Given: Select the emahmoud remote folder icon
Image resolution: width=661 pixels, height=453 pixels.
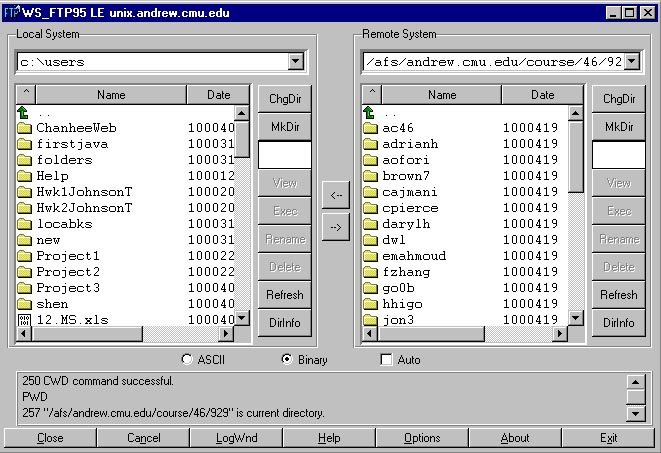Looking at the screenshot, I should [370, 256].
